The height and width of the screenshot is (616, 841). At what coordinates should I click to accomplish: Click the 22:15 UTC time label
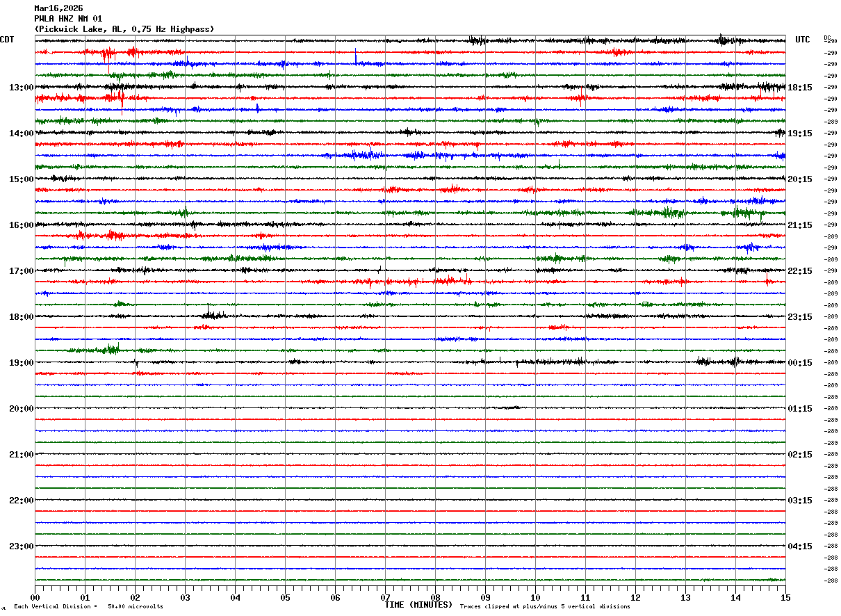coord(799,271)
